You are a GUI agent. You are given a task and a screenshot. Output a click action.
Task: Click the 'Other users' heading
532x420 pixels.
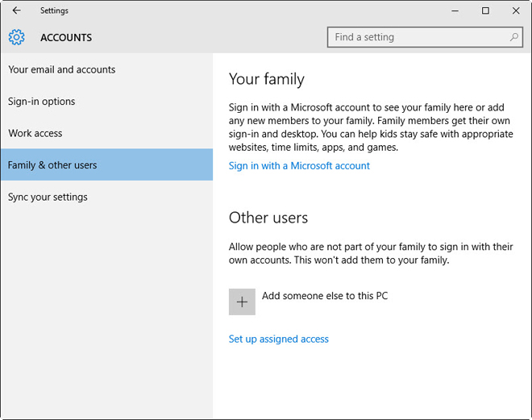[x=268, y=218]
